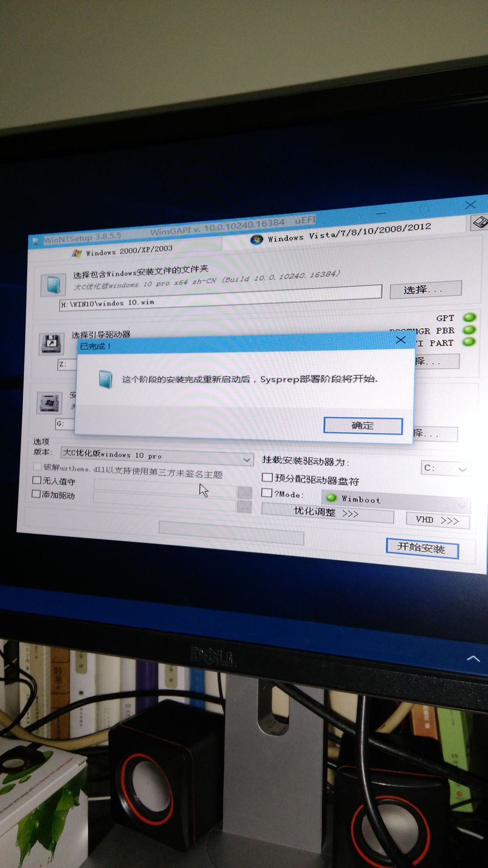Click the H:\WIN10\windos 10.wim path field

point(221,298)
